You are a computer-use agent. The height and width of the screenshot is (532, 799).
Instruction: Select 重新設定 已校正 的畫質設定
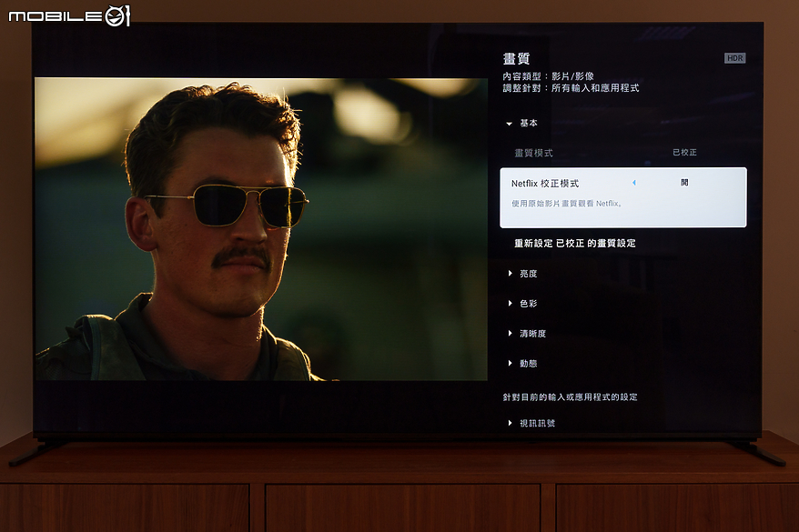pos(575,244)
